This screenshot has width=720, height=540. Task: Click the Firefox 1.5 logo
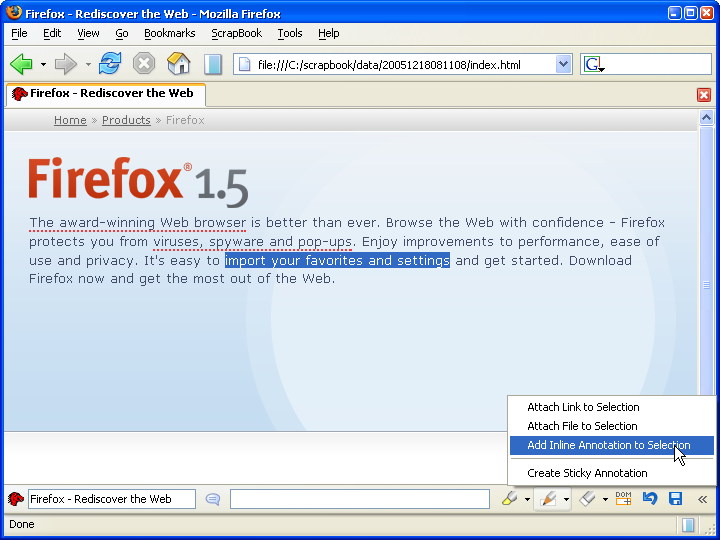[138, 182]
